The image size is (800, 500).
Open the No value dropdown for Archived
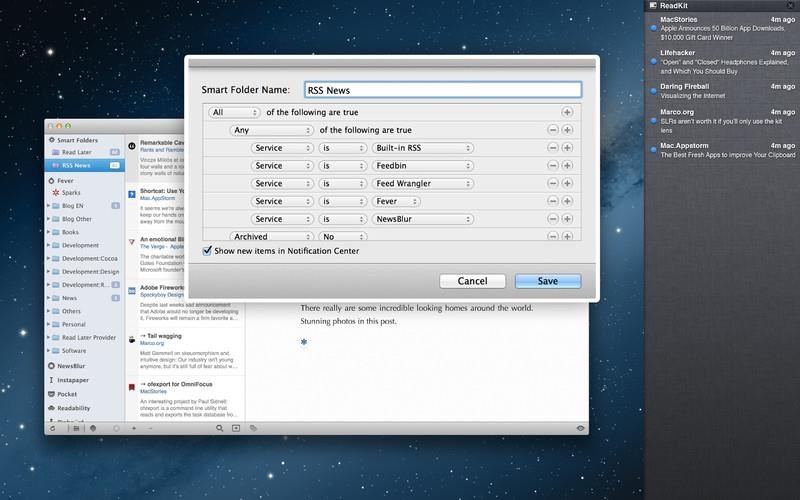[x=342, y=236]
